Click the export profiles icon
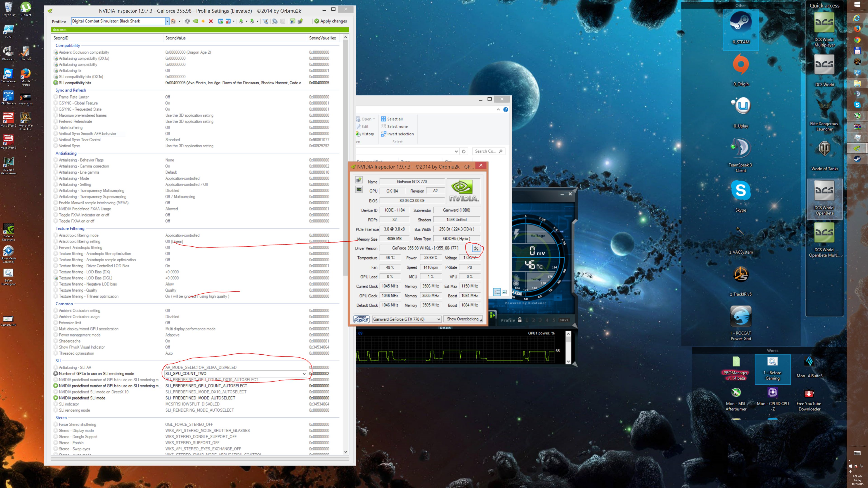Image resolution: width=868 pixels, height=488 pixels. pyautogui.click(x=241, y=21)
